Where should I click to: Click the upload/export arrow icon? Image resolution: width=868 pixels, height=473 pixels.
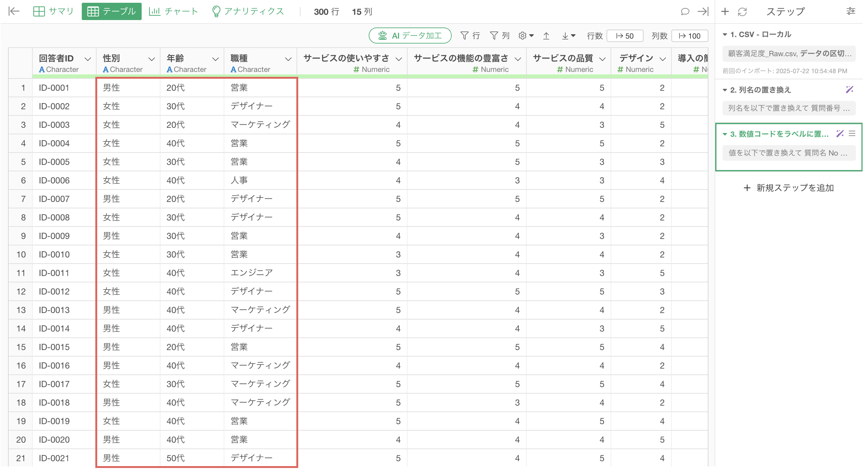pyautogui.click(x=546, y=36)
